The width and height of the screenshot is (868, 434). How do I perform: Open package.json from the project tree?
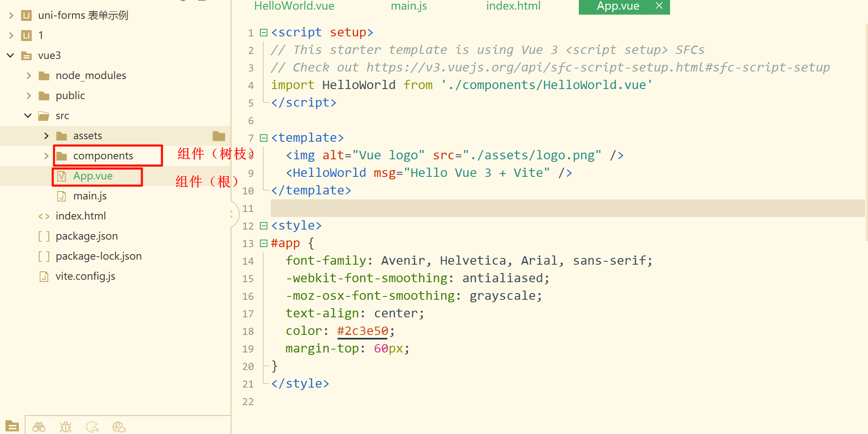coord(86,236)
